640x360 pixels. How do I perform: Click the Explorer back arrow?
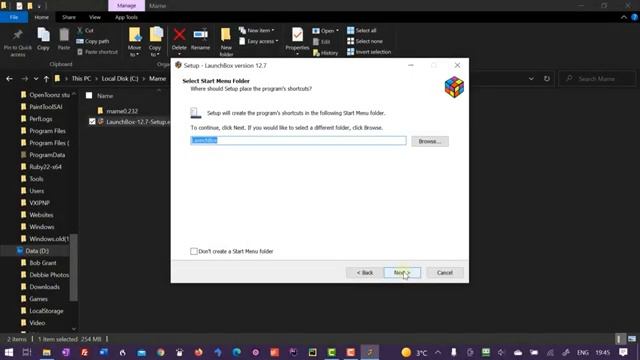coord(9,78)
